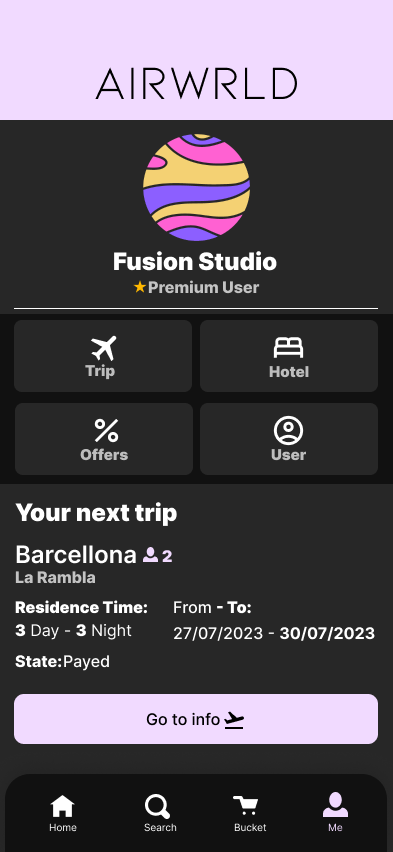Tap the Fusion Studio planet avatar
This screenshot has width=393, height=852.
[196, 187]
